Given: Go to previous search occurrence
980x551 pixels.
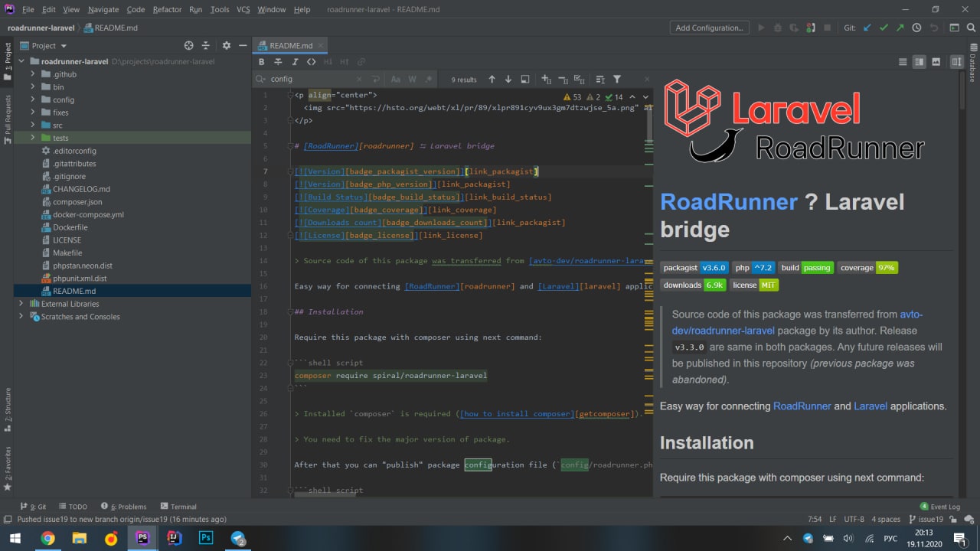Looking at the screenshot, I should point(492,79).
